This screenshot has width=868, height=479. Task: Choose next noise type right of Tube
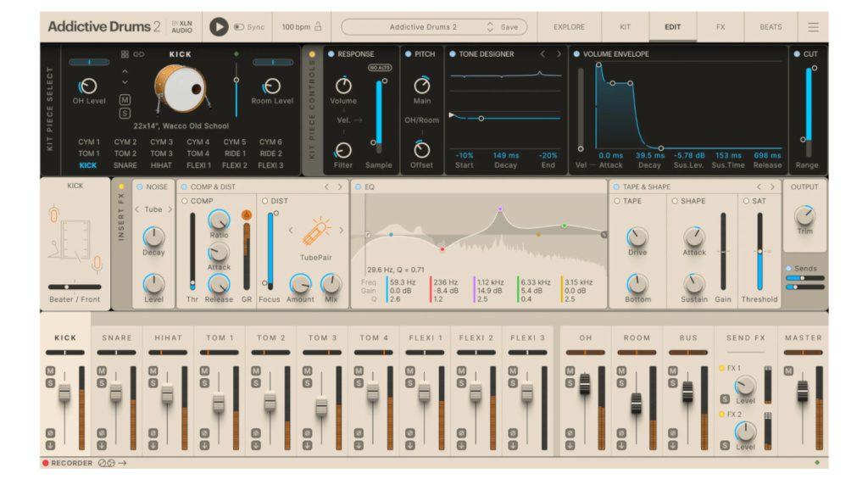170,209
